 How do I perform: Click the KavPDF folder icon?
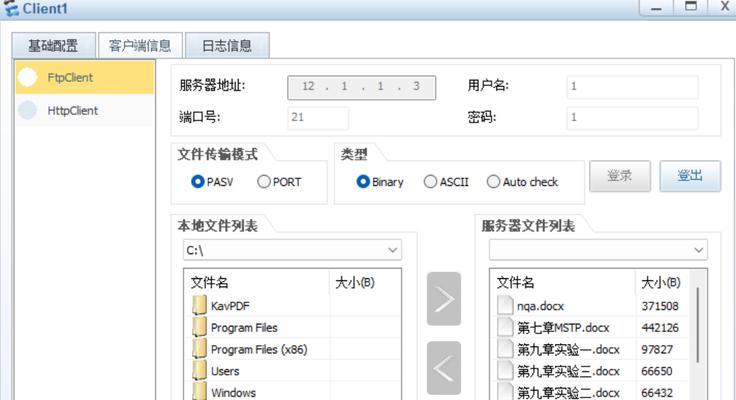pyautogui.click(x=199, y=306)
